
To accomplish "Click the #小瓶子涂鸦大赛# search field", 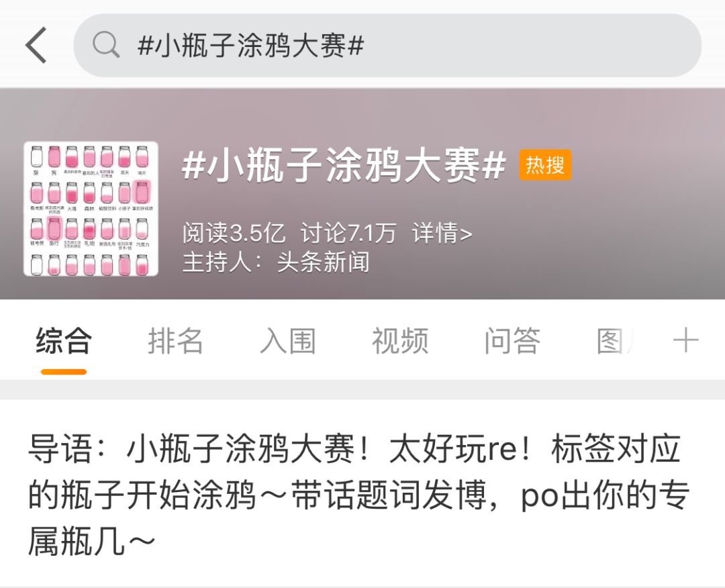I will coord(387,45).
